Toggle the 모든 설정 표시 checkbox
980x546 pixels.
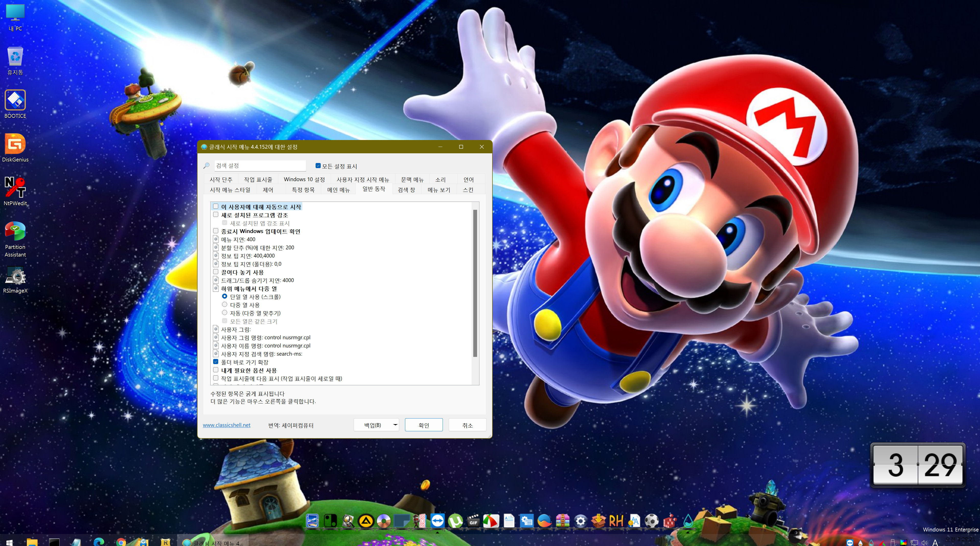(x=318, y=166)
